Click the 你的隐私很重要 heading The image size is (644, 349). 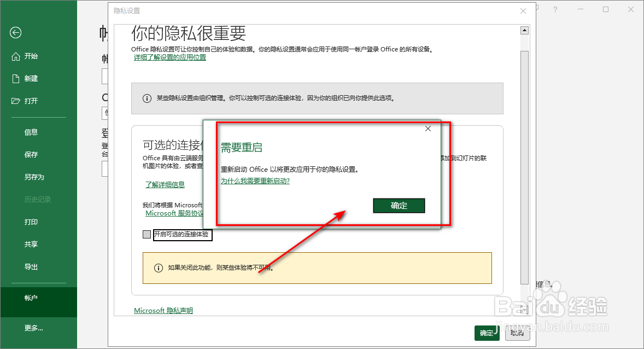point(189,33)
